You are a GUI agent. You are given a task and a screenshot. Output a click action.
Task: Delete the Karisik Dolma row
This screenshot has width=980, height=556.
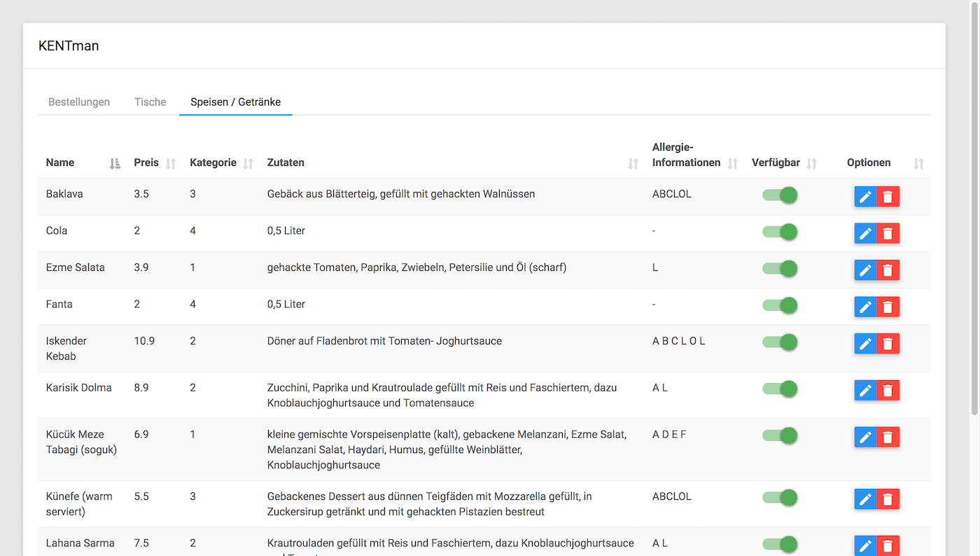coord(888,390)
